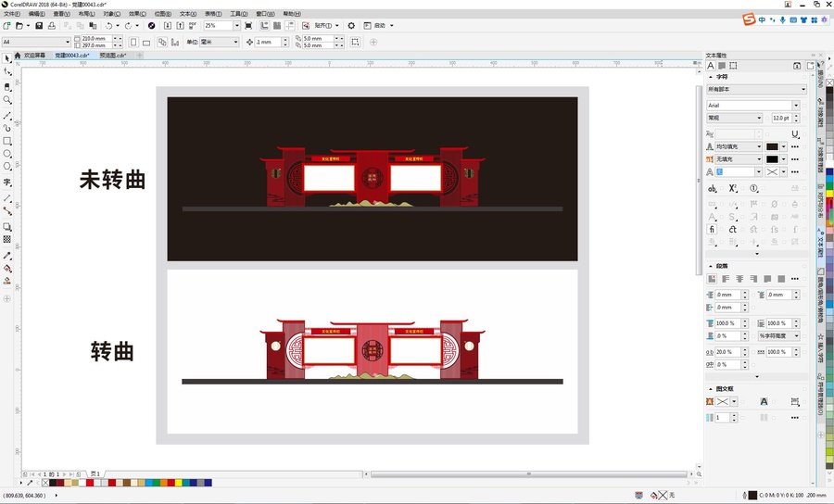The width and height of the screenshot is (834, 504).
Task: Open the Arial font list dropdown
Action: (796, 106)
